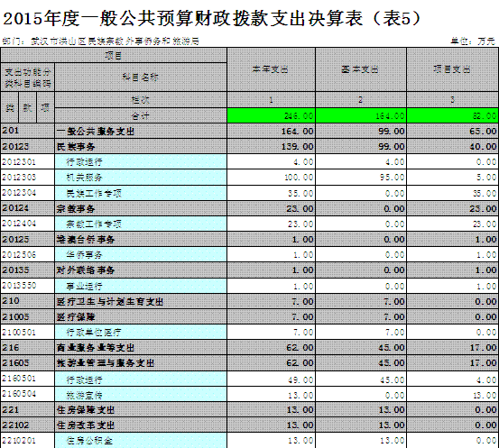Click the 住房公积金 subject cell
This screenshot has width=499, height=448.
coord(141,441)
